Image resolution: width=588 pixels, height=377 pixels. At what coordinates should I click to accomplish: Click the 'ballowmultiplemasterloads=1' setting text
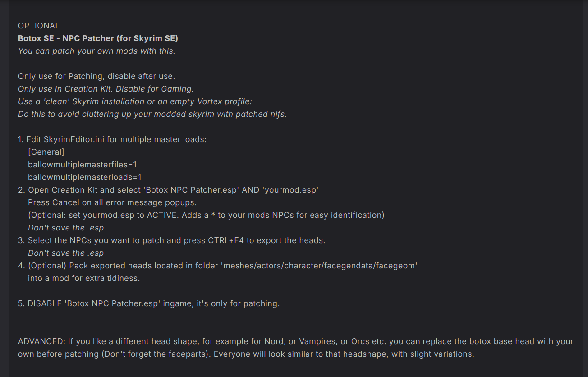pyautogui.click(x=85, y=177)
